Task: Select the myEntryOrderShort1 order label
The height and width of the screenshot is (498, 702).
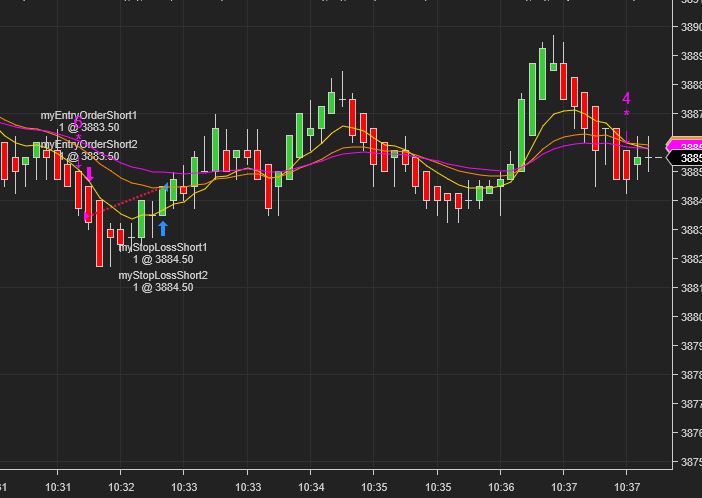Action: 89,116
